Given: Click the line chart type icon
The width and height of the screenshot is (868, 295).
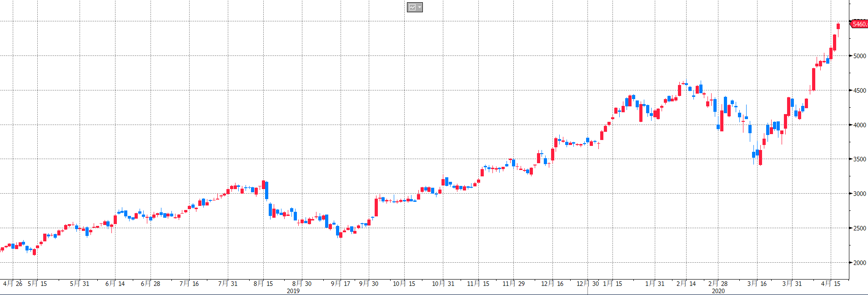Looking at the screenshot, I should click(412, 7).
